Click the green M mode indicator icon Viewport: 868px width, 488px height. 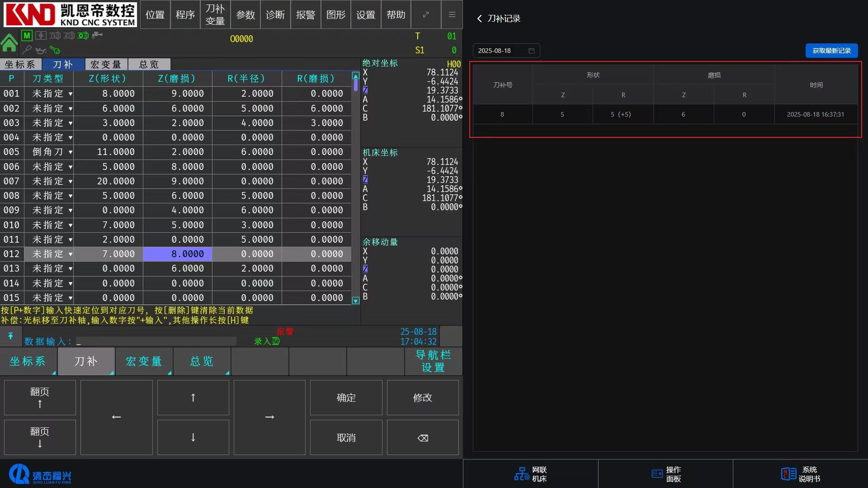coord(27,35)
